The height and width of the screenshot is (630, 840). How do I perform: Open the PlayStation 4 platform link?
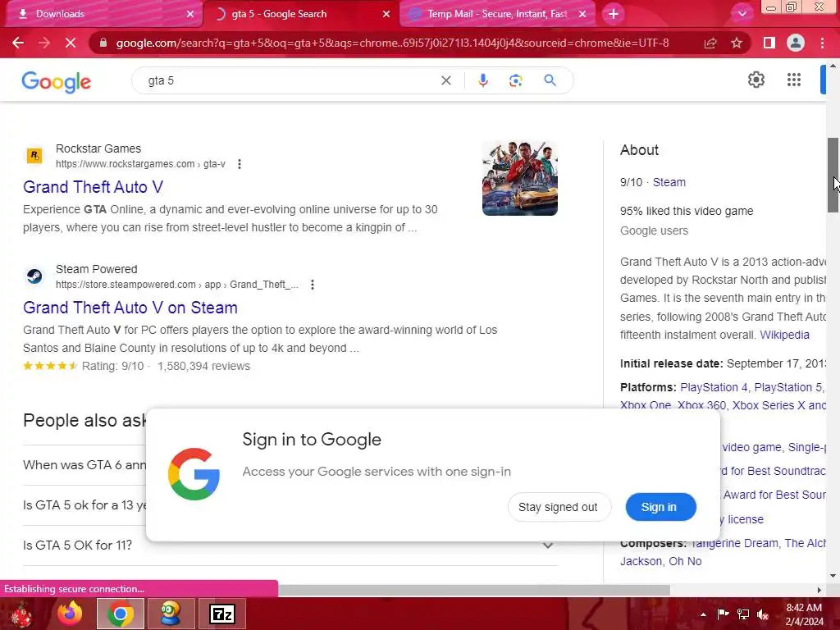click(x=714, y=387)
